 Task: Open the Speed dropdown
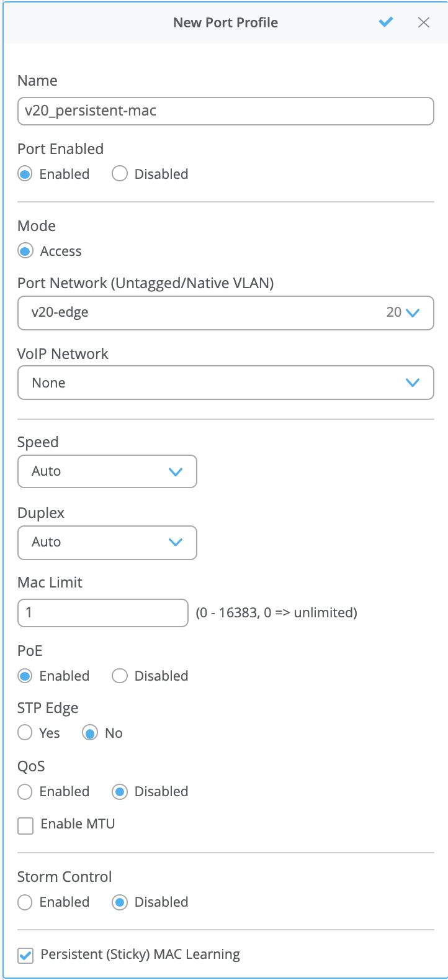[107, 471]
